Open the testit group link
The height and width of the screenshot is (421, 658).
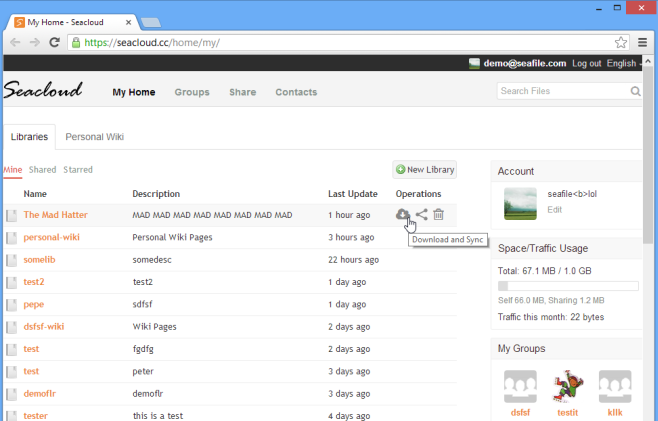coord(568,413)
